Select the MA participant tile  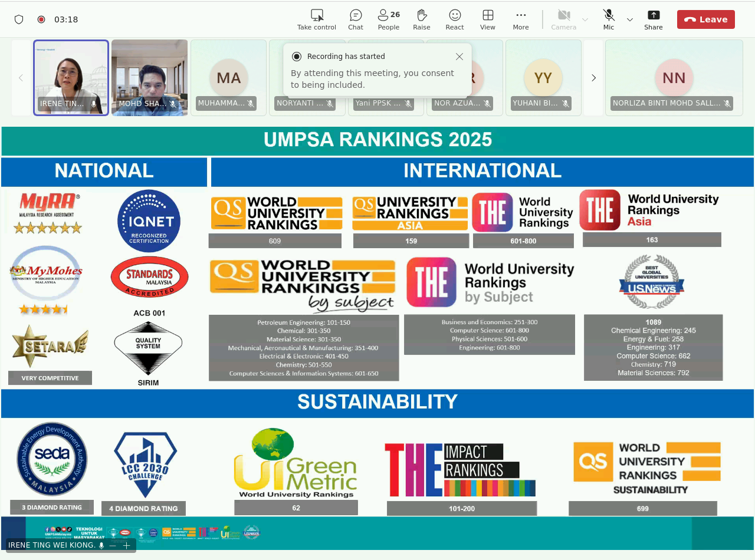tap(229, 78)
